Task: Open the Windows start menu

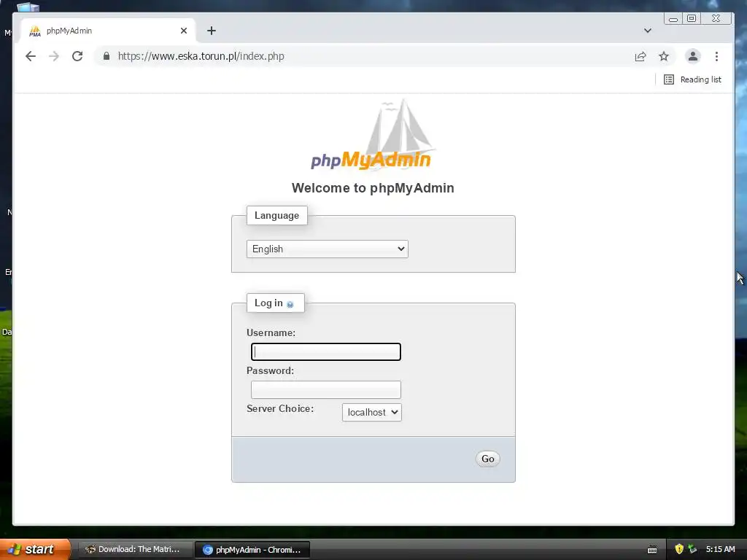Action: coord(35,549)
